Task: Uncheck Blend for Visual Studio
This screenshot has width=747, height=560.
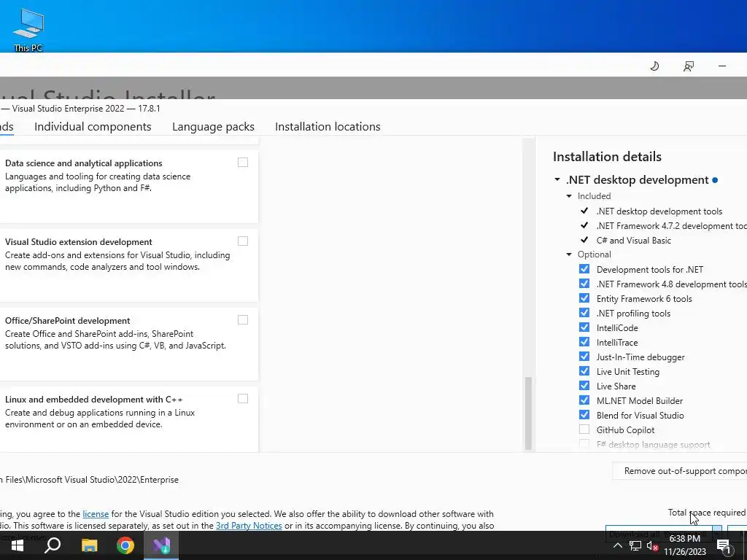Action: 584,415
